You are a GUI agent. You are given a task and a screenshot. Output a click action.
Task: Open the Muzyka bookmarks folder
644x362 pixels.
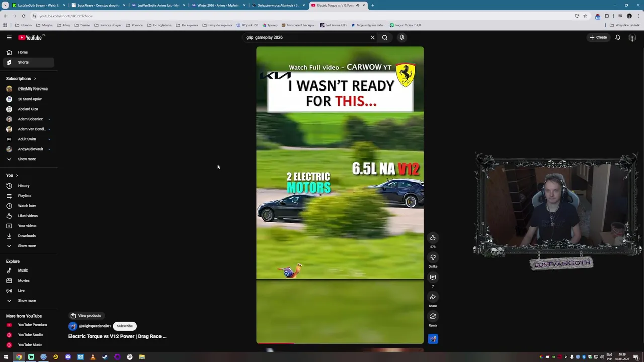[45, 25]
